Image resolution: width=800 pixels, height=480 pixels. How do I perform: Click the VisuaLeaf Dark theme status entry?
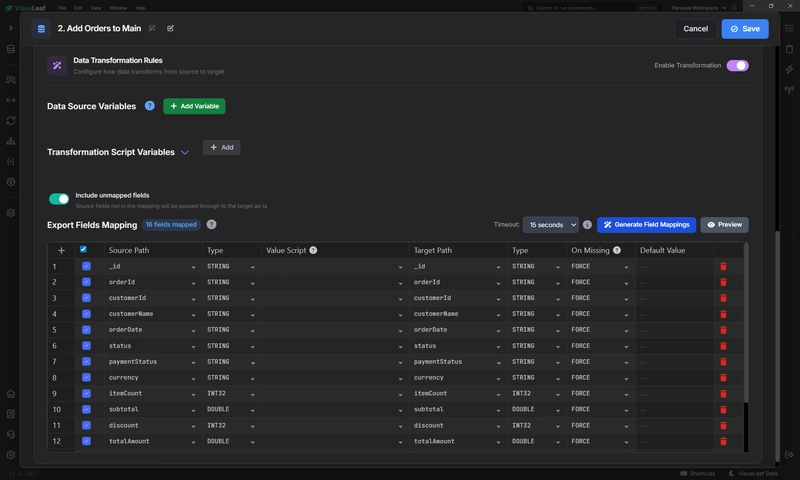click(x=753, y=473)
